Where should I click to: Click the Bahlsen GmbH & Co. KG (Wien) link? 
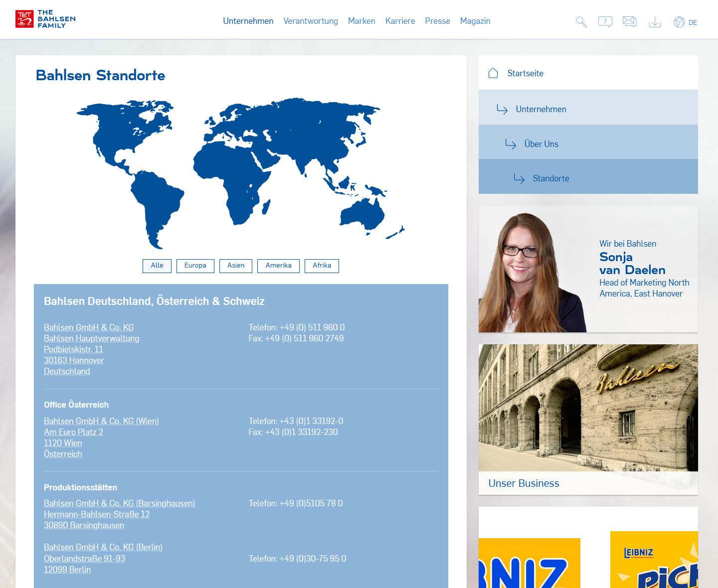pyautogui.click(x=101, y=421)
